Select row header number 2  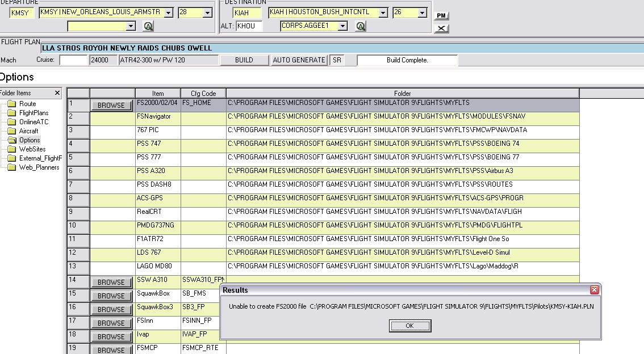(x=78, y=119)
